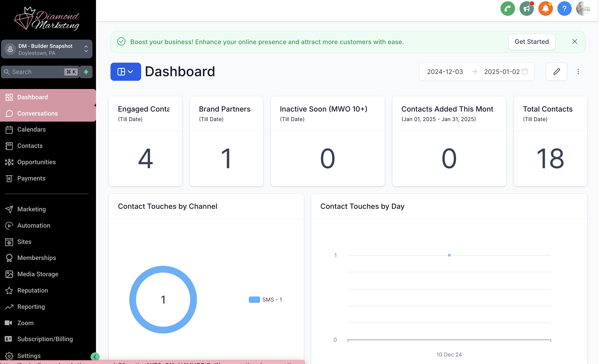Viewport: 599px width, 364px height.
Task: Collapse the sidebar with green arrow
Action: tap(95, 356)
